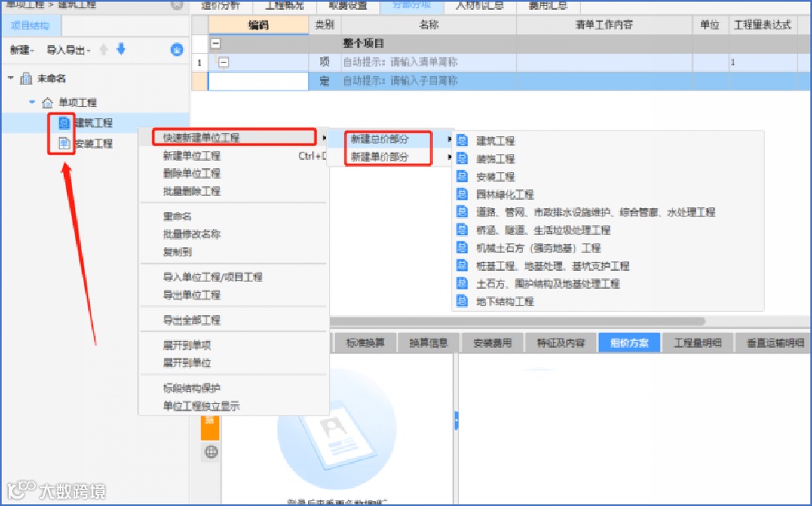Click the horizontal scrollbar below the table

point(517,322)
